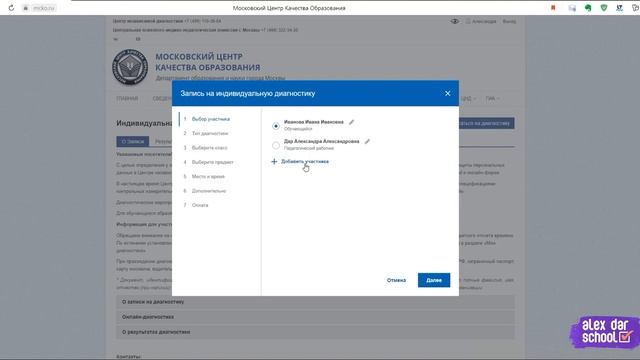Open the ГЛАВНАЯ menu item on the page
This screenshot has width=640, height=360.
127,99
